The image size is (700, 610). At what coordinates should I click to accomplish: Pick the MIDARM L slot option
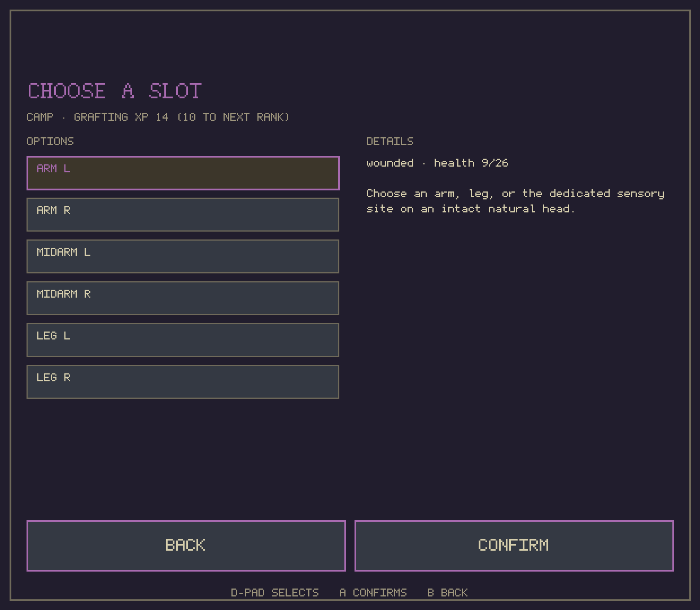coord(183,256)
